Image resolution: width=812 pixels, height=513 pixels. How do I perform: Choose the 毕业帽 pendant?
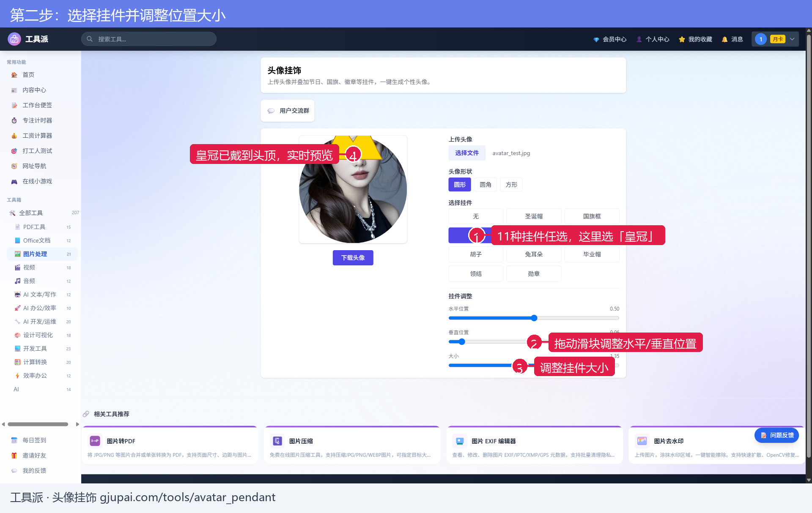pyautogui.click(x=592, y=254)
